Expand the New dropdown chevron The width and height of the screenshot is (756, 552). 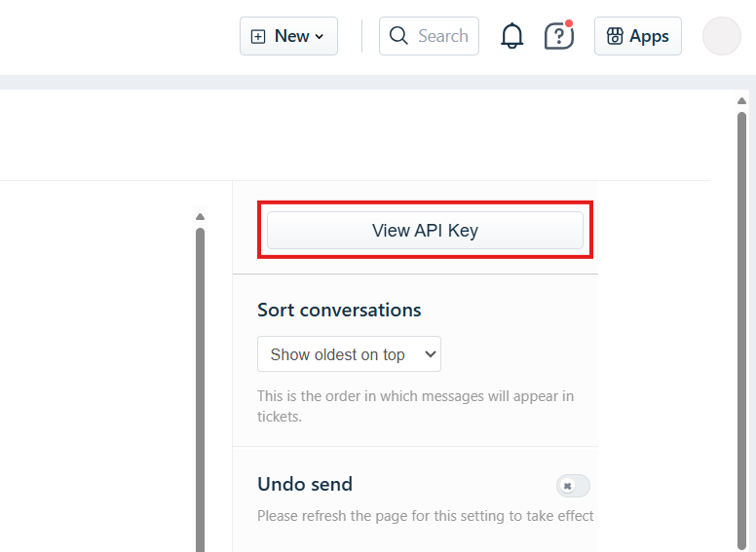tap(320, 37)
